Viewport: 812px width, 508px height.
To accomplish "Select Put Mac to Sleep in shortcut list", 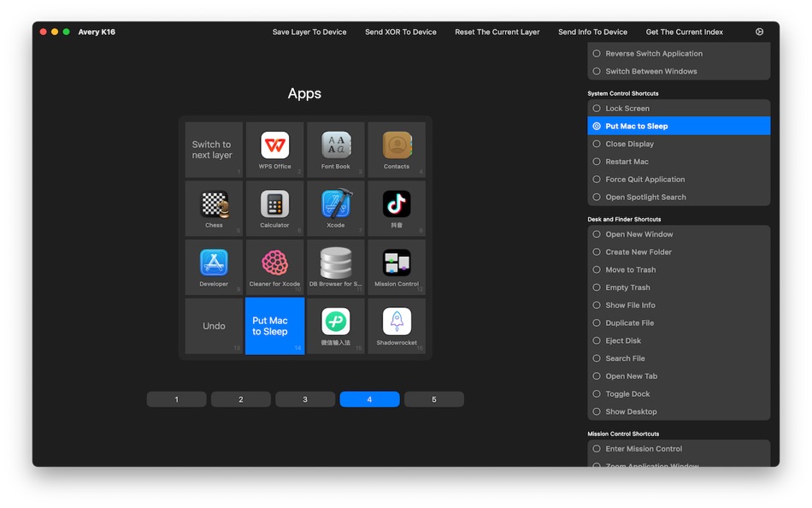I will coord(679,126).
